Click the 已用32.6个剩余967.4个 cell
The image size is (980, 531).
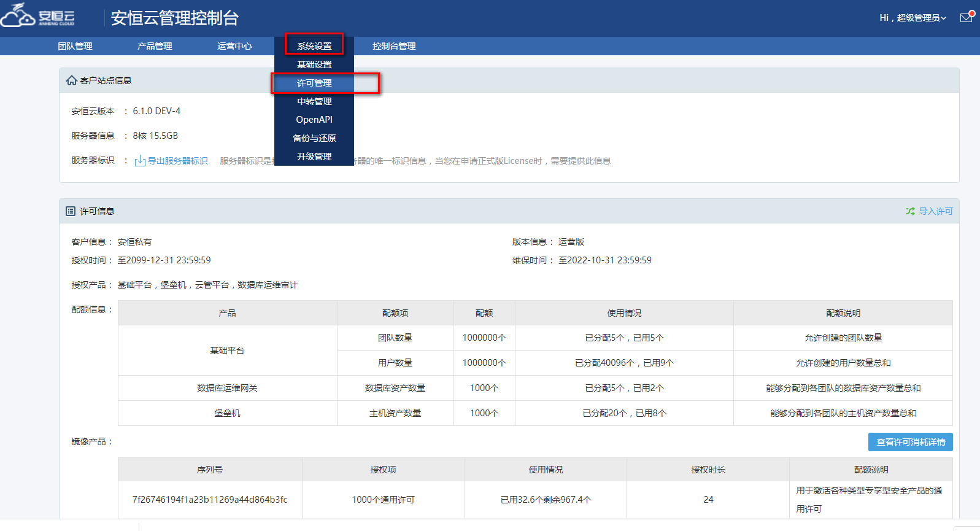546,500
